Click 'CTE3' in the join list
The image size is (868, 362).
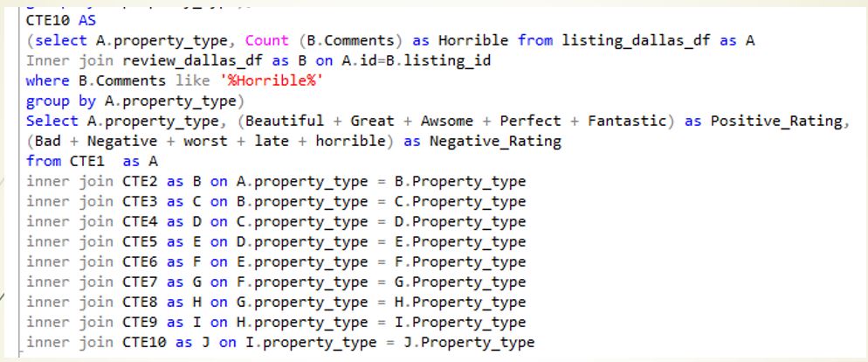[140, 201]
